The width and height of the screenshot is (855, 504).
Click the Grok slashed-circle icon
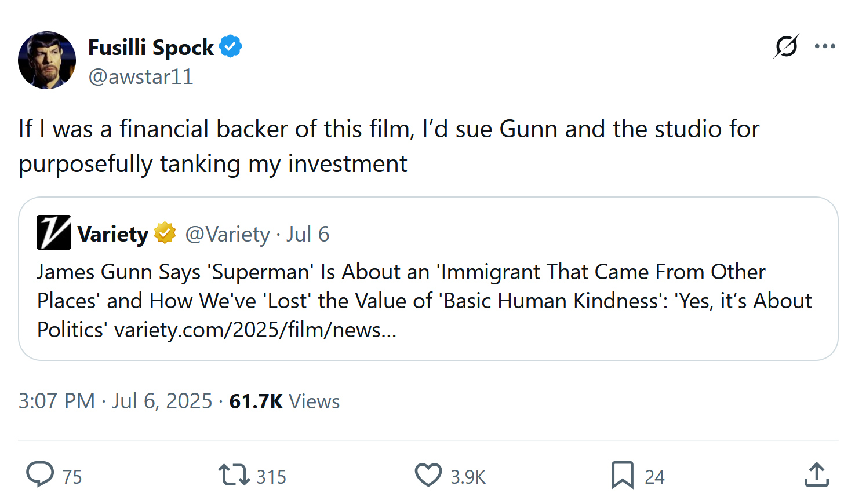point(786,46)
